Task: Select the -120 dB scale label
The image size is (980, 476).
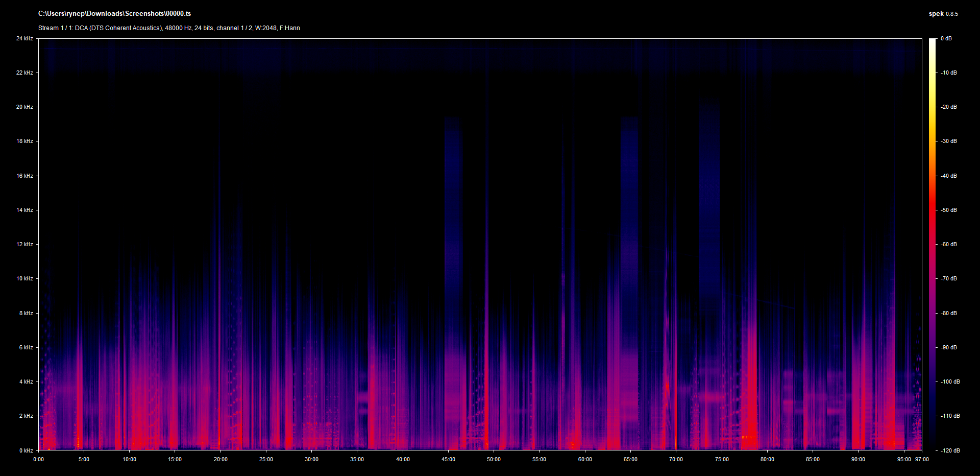Action: point(950,450)
